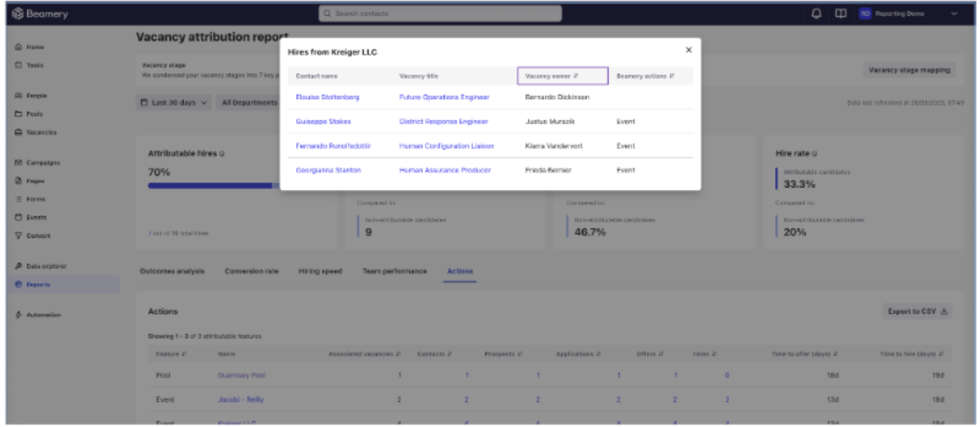The width and height of the screenshot is (980, 427).
Task: Switch to the Conversion rate tab
Action: point(251,271)
